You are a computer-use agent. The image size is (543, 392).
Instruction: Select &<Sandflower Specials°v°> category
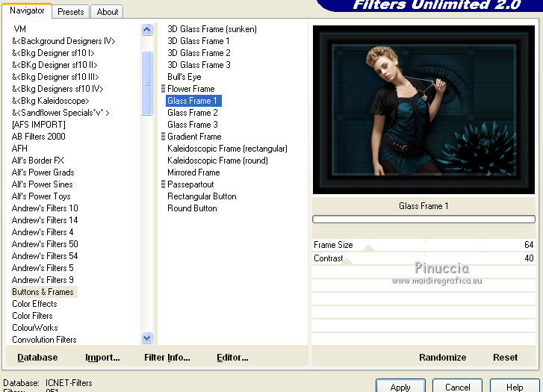pos(60,113)
